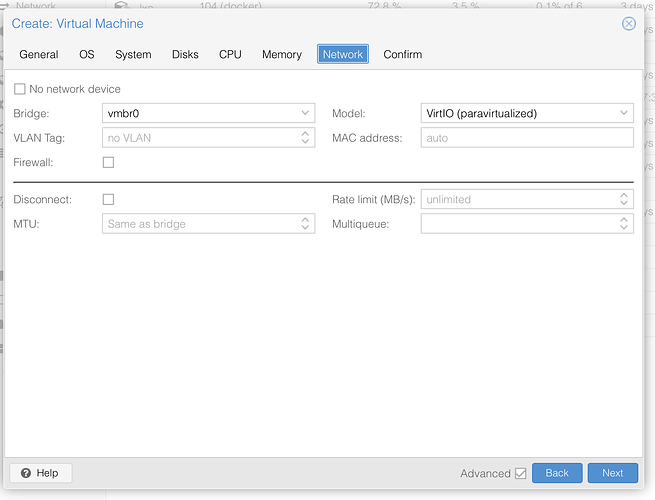Click the MTU stepper arrows
655x500 pixels.
pos(305,223)
